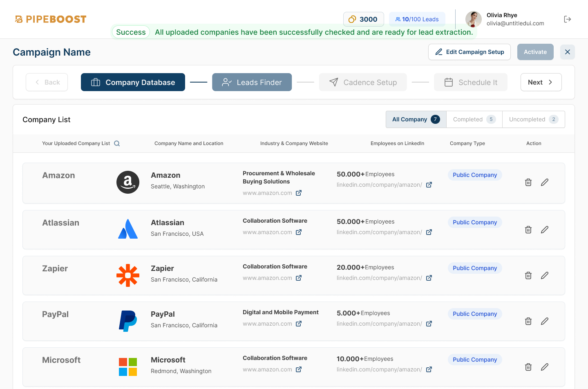Delete the PayPal company row
Image resolution: width=588 pixels, height=389 pixels.
[x=528, y=321]
